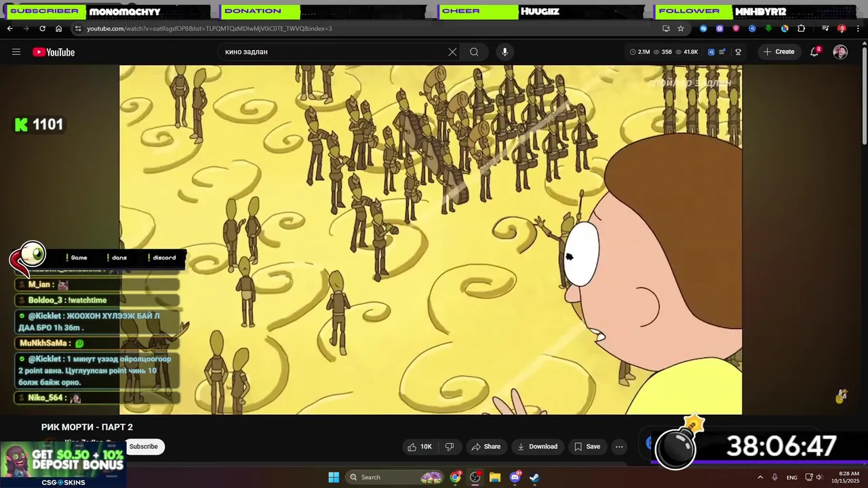Click the tray microphone icon
868x488 pixels.
(x=774, y=477)
